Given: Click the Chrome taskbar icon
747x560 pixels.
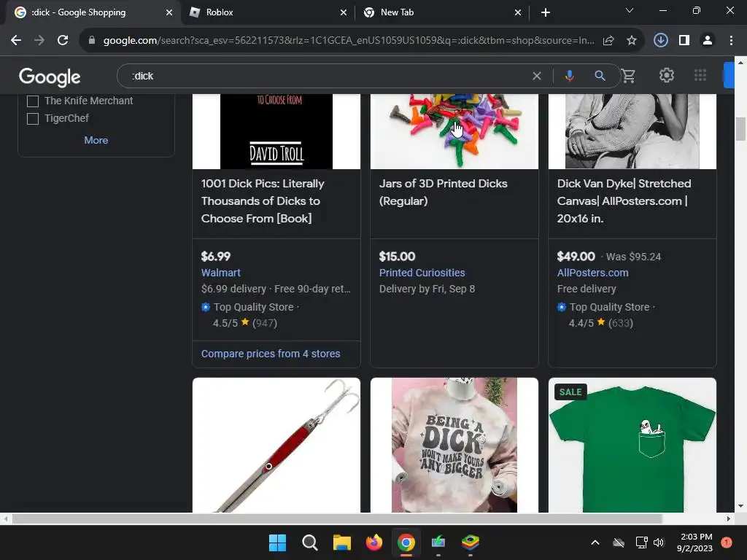Looking at the screenshot, I should click(x=406, y=542).
